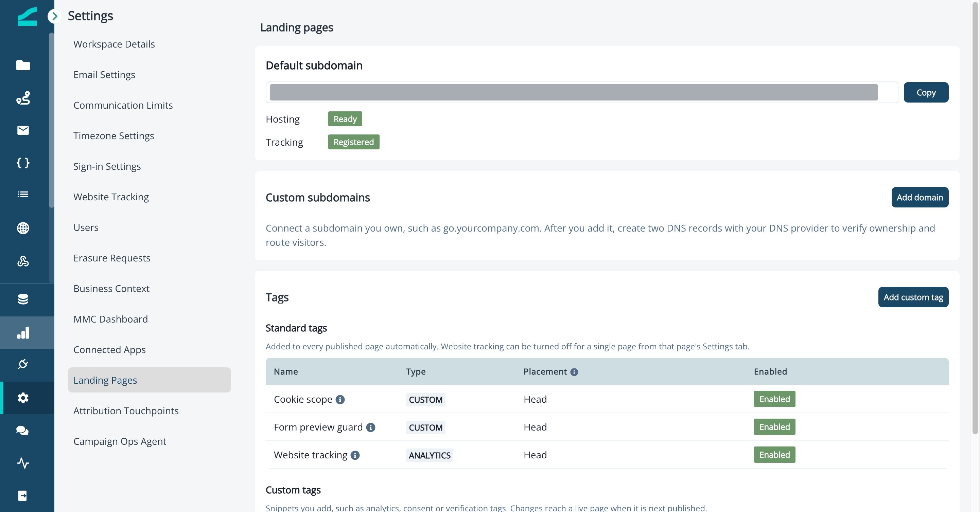
Task: Click the Placement column info icon
Action: tap(574, 372)
